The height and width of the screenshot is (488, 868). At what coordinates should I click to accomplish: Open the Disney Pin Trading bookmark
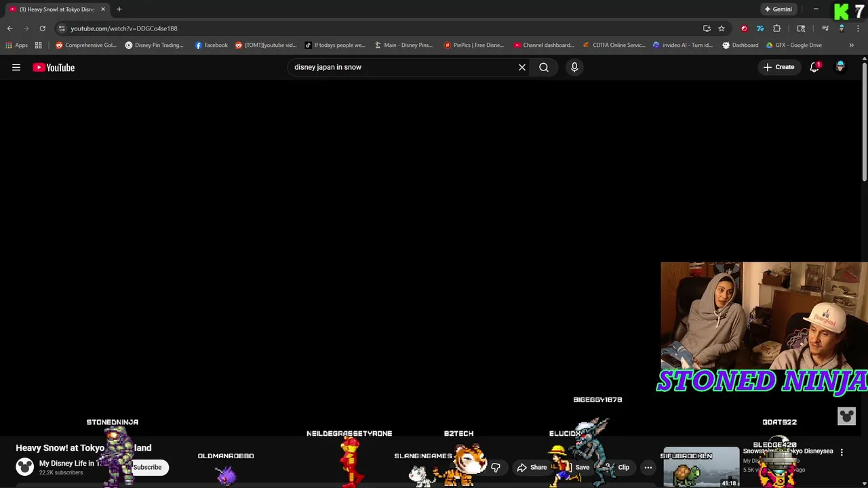tap(155, 45)
